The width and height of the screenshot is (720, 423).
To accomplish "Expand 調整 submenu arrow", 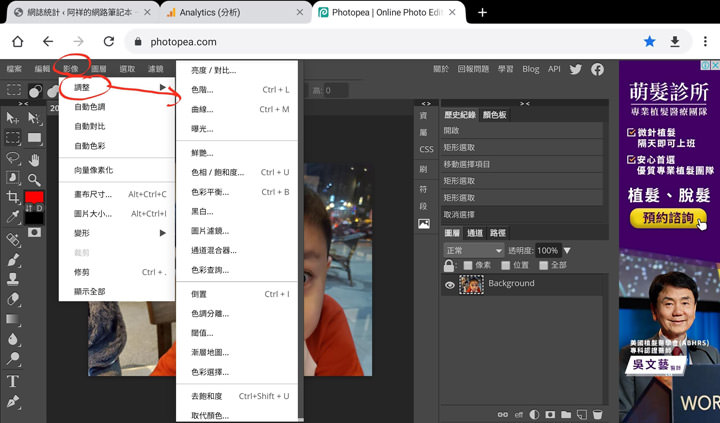I will [163, 87].
